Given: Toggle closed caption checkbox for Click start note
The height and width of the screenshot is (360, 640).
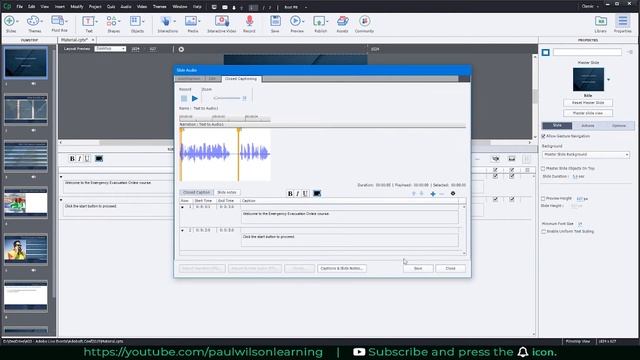Looking at the screenshot, I should (x=511, y=199).
